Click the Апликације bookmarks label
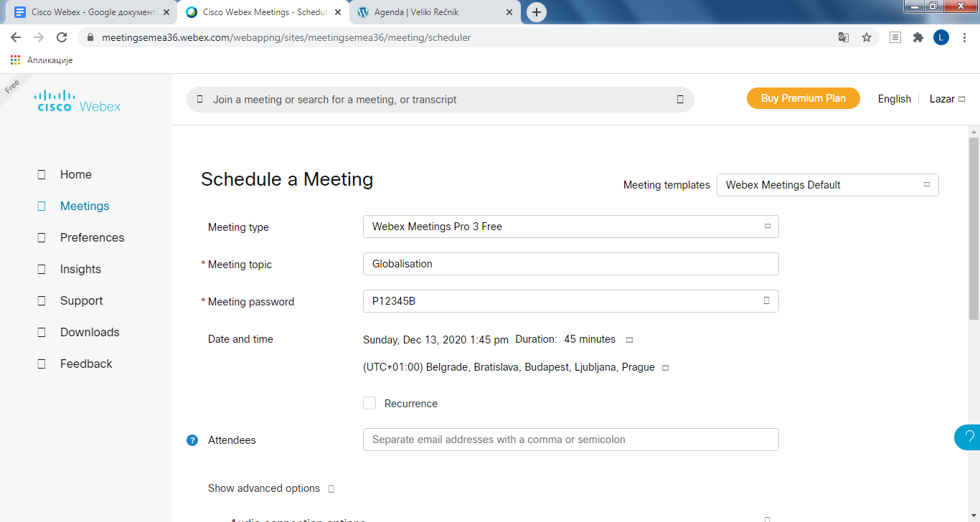Screen dimensions: 980x522 tap(50, 60)
